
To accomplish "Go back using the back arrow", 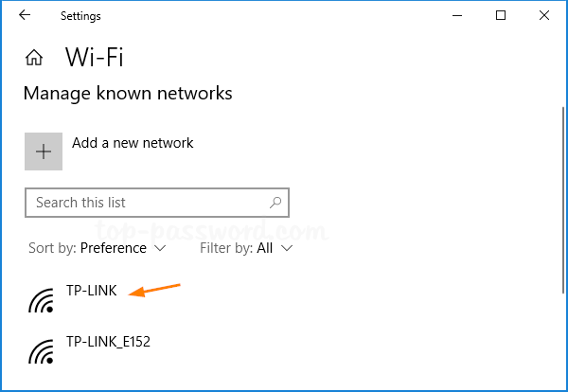I will pyautogui.click(x=25, y=15).
